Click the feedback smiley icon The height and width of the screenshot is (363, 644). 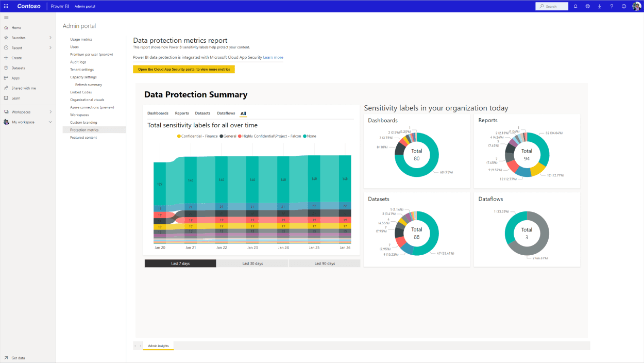pyautogui.click(x=623, y=6)
